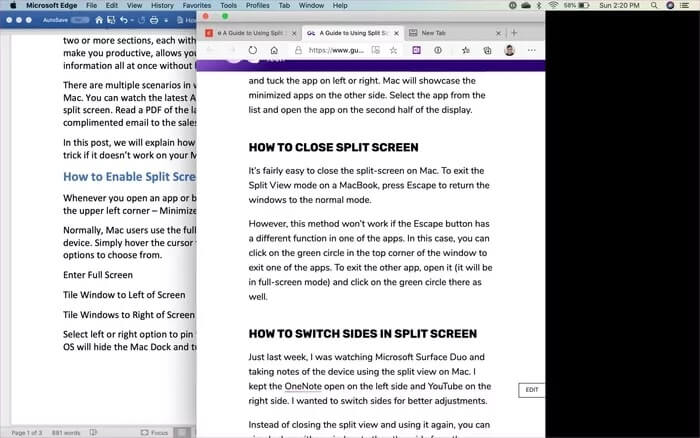Click the Refresh button in Edge

(253, 50)
